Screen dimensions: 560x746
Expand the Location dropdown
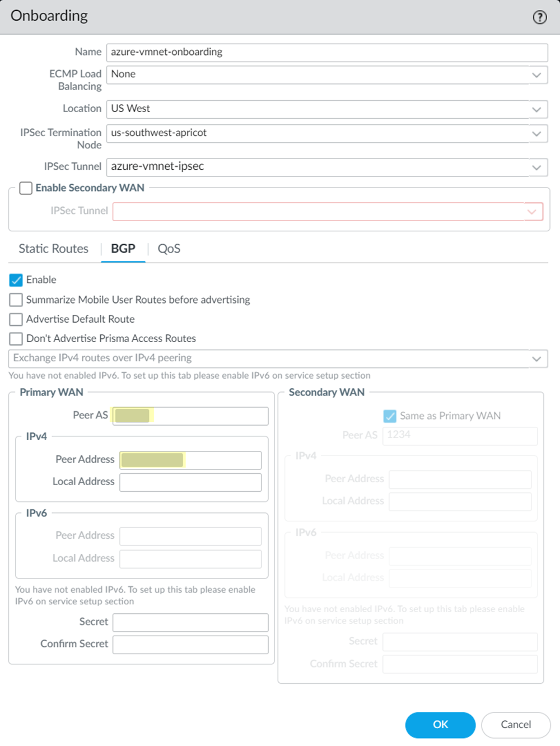click(536, 109)
